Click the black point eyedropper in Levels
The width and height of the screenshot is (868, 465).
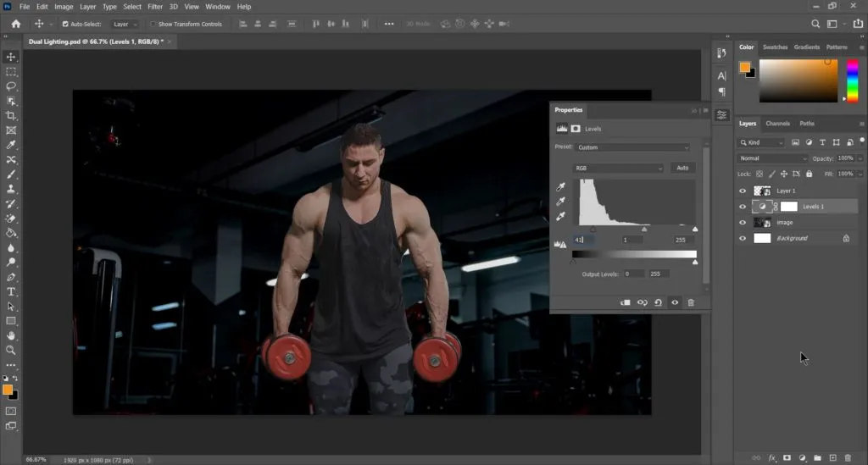pos(560,187)
